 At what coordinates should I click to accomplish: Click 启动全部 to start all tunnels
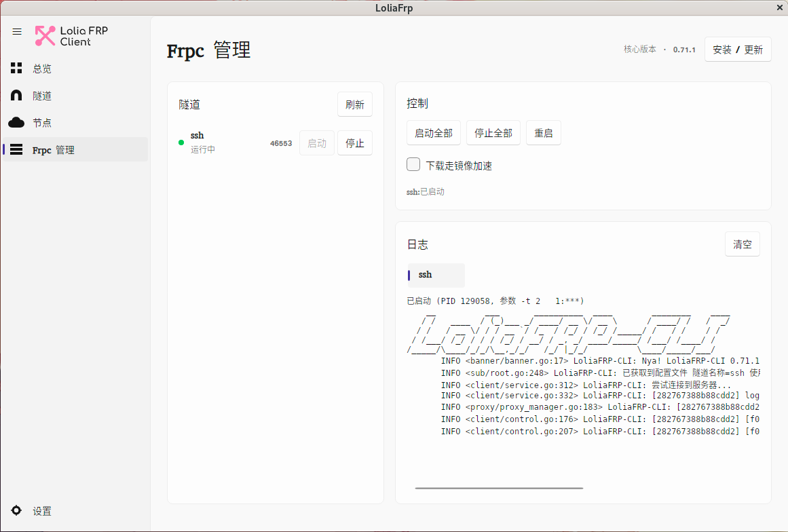(434, 133)
